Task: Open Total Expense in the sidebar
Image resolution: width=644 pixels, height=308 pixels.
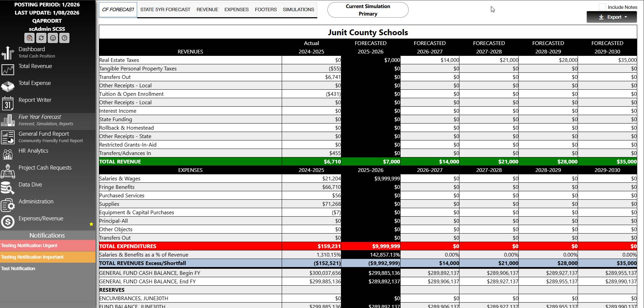Action: pos(35,83)
